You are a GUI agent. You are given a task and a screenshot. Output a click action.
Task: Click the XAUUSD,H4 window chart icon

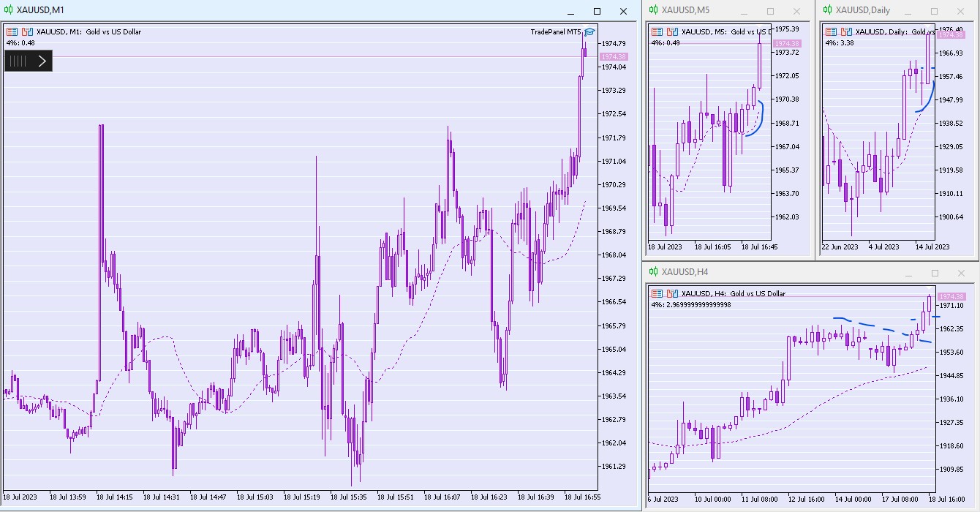point(654,272)
